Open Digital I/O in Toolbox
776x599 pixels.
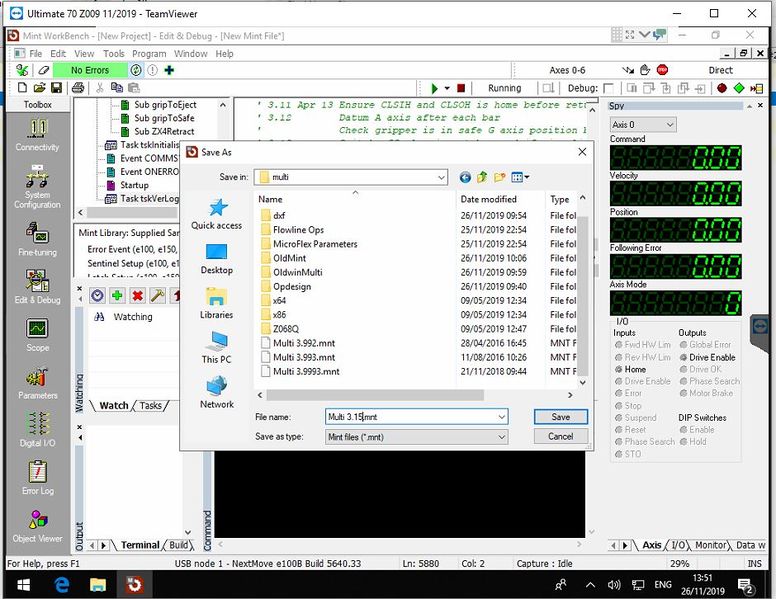pos(38,430)
